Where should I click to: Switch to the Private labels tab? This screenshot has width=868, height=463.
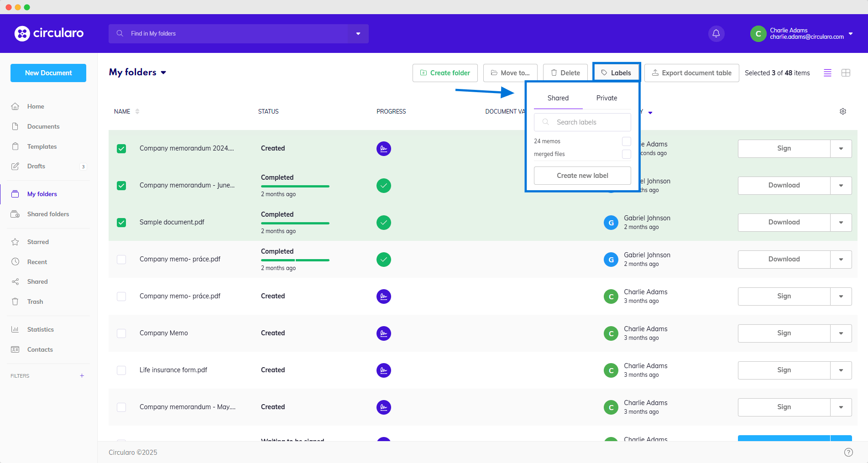point(607,98)
